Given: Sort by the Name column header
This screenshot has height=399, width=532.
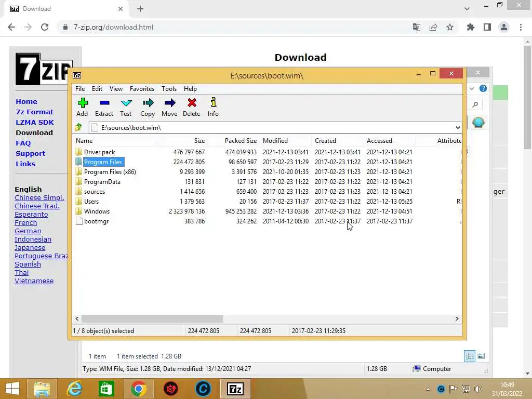Looking at the screenshot, I should click(x=84, y=140).
